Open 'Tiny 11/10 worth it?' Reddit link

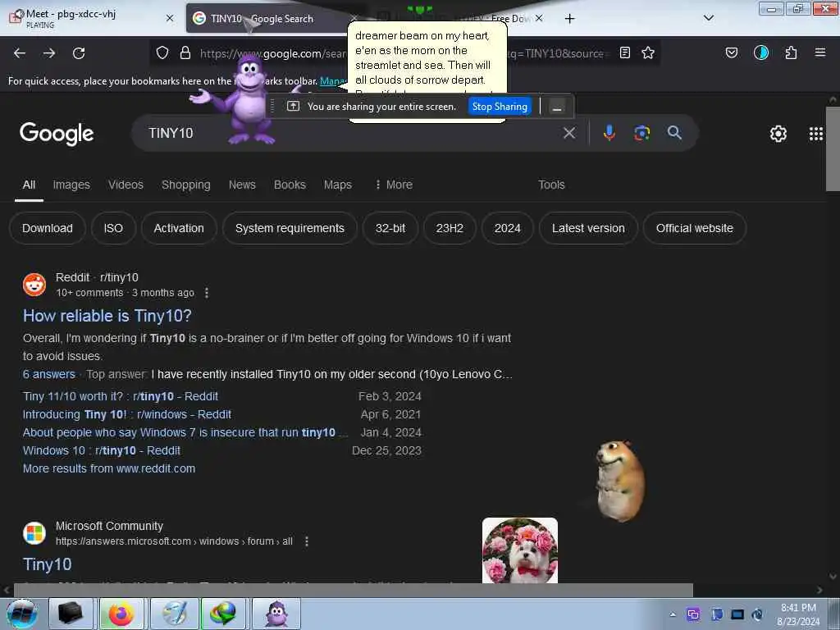(121, 396)
